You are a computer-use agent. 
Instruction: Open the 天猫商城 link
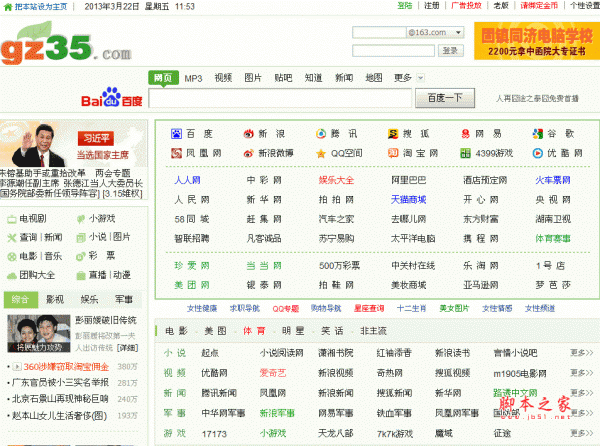pyautogui.click(x=409, y=200)
